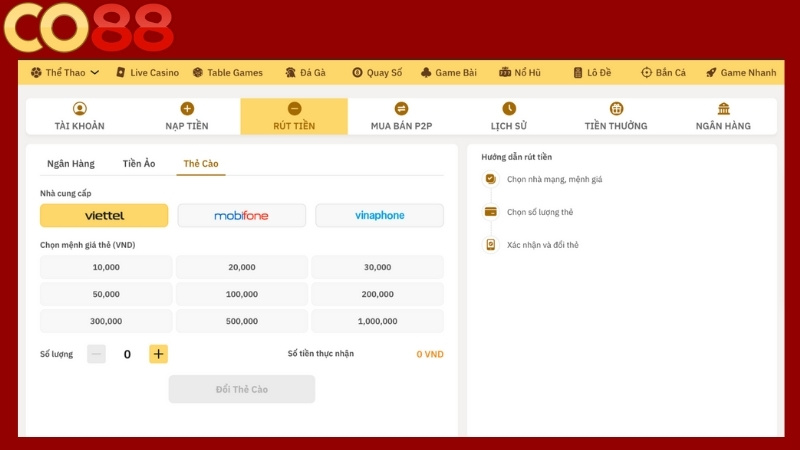Switch to the TIỀN THƯỞNG tab

click(616, 116)
